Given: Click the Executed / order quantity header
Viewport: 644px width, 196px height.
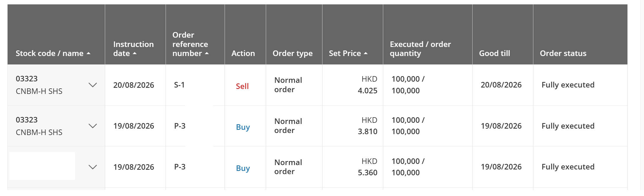Looking at the screenshot, I should [420, 49].
